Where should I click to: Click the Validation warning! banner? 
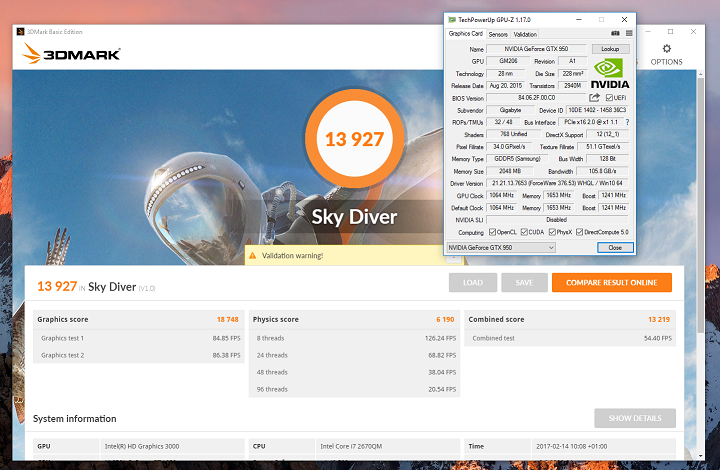(x=354, y=256)
